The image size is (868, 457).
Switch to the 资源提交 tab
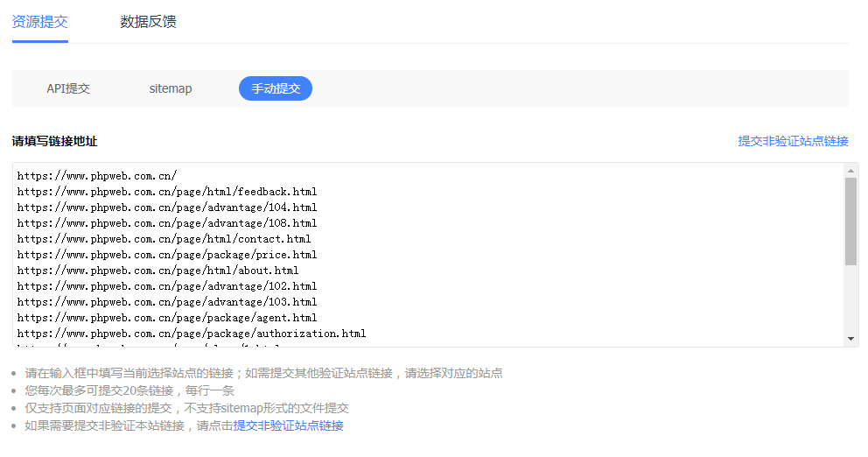(40, 22)
